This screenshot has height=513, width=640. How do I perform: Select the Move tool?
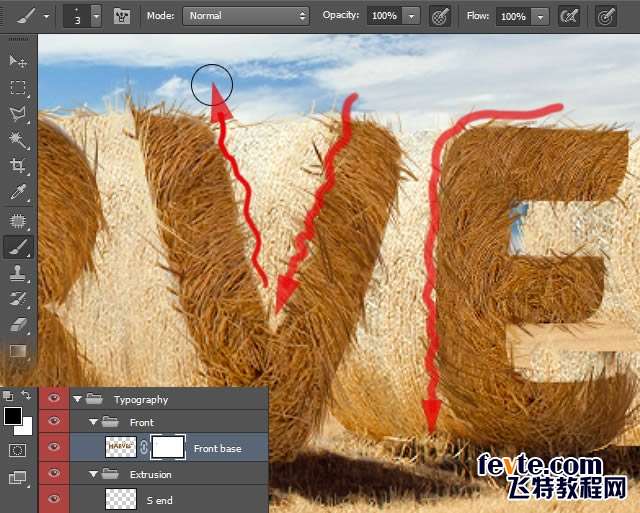[x=17, y=61]
